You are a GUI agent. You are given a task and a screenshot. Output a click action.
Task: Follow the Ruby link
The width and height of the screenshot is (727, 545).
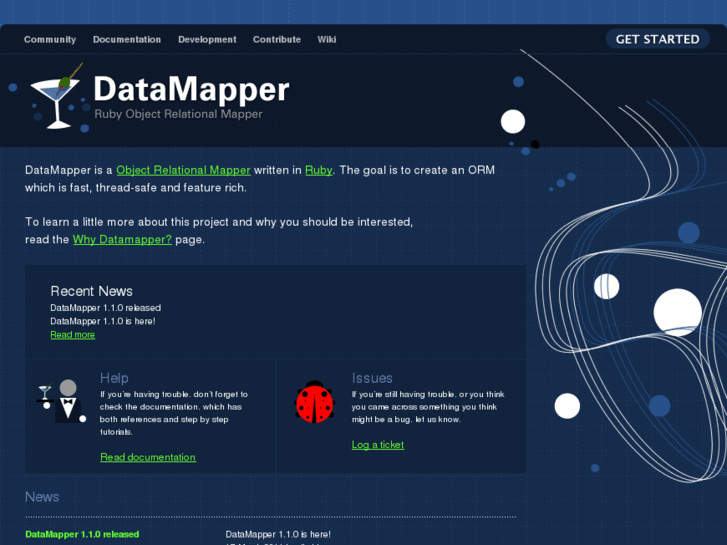tap(319, 170)
